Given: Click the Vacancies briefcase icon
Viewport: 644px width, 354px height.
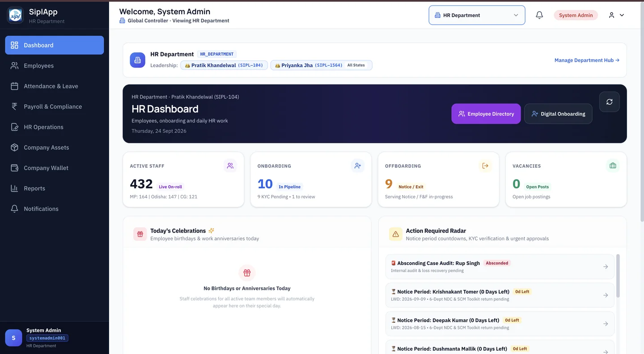Looking at the screenshot, I should (613, 166).
